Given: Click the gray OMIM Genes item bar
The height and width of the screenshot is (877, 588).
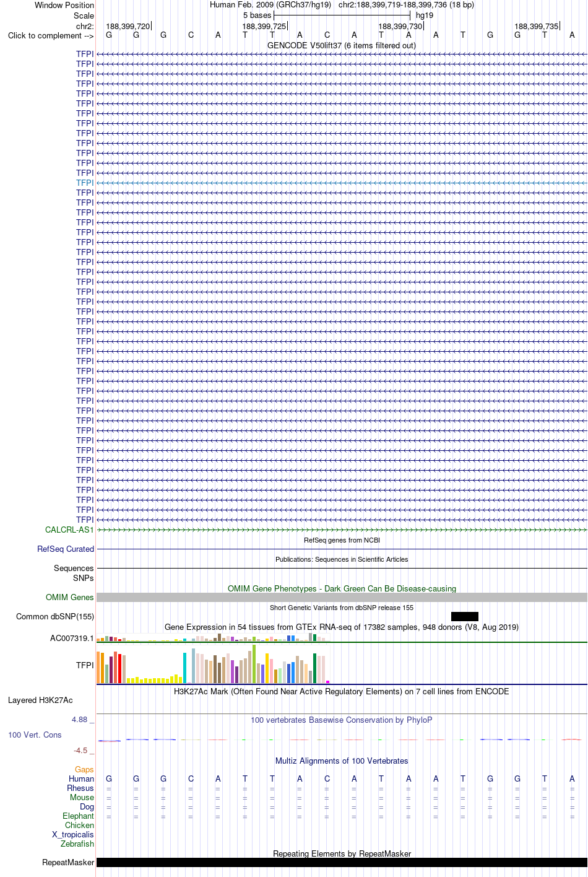Looking at the screenshot, I should [x=342, y=597].
